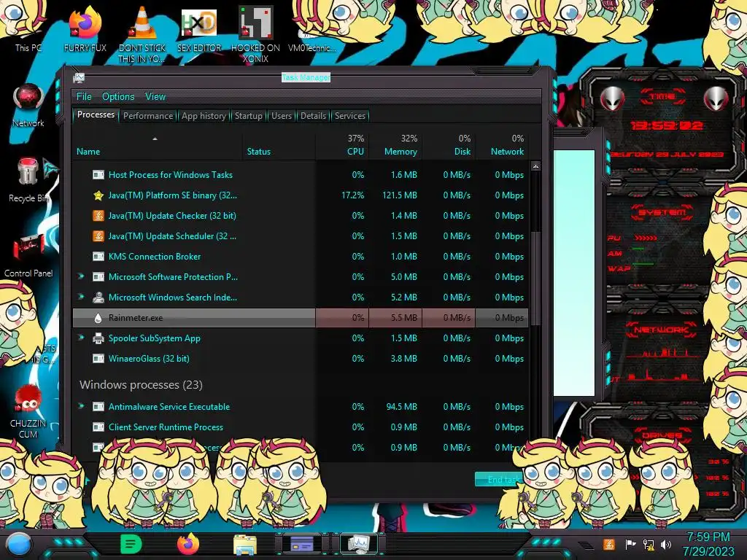747x560 pixels.
Task: Click the Java Update Scheduler process icon
Action: coord(98,236)
